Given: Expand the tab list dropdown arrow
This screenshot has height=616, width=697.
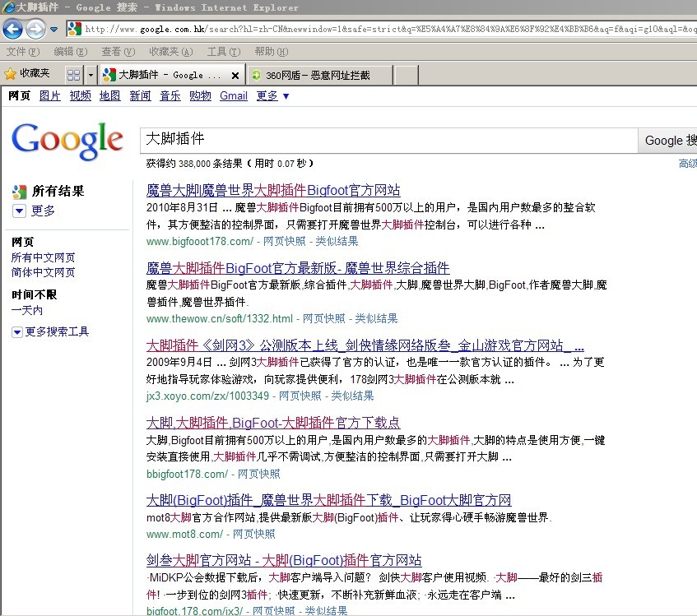Looking at the screenshot, I should point(91,75).
